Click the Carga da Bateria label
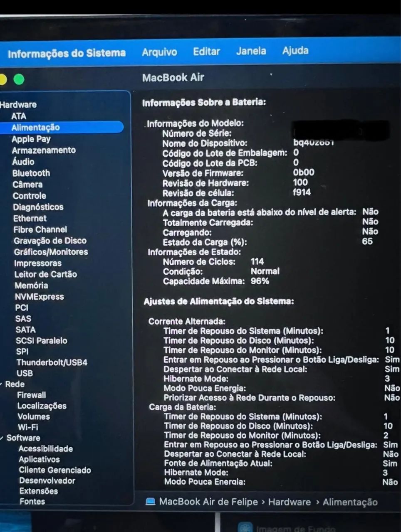The width and height of the screenshot is (401, 532). click(182, 407)
